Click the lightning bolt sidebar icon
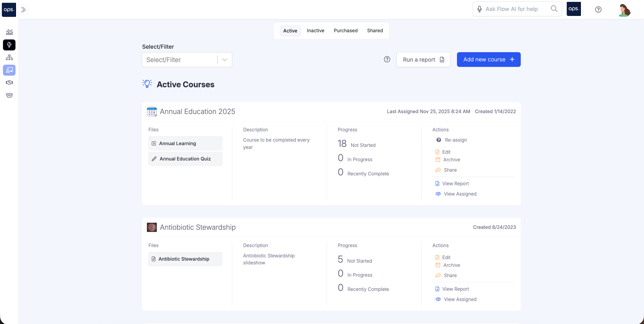Screen dimensions: 644x324 pyautogui.click(x=9, y=45)
